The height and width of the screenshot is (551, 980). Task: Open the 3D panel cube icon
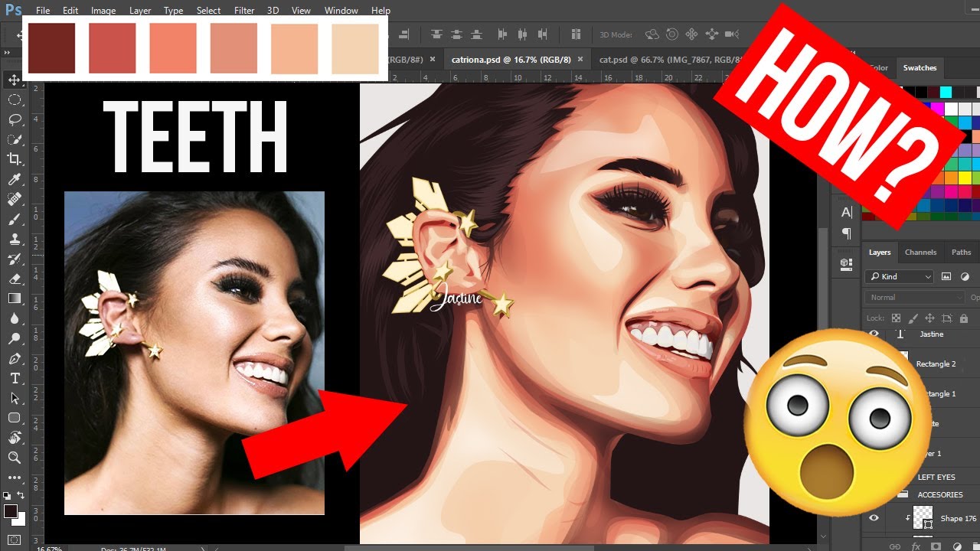click(847, 263)
